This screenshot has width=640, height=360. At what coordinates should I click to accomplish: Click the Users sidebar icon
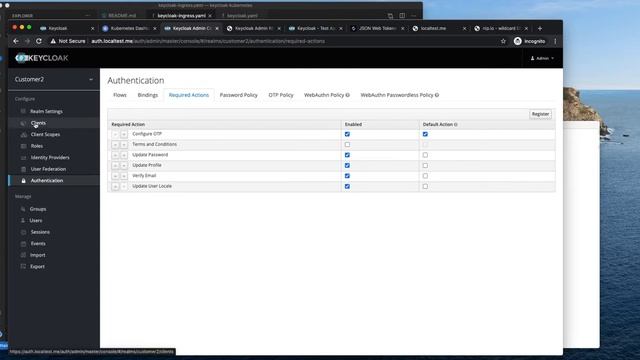[23, 220]
